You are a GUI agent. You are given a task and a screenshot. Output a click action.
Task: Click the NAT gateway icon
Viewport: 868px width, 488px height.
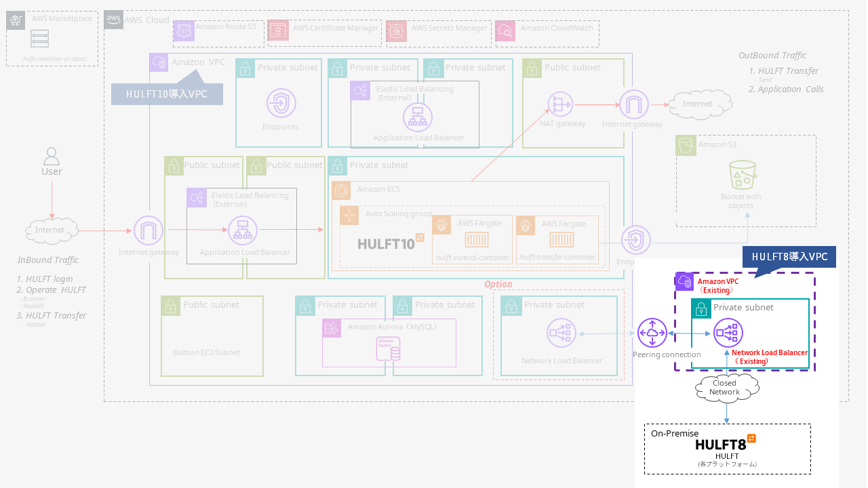pos(560,105)
